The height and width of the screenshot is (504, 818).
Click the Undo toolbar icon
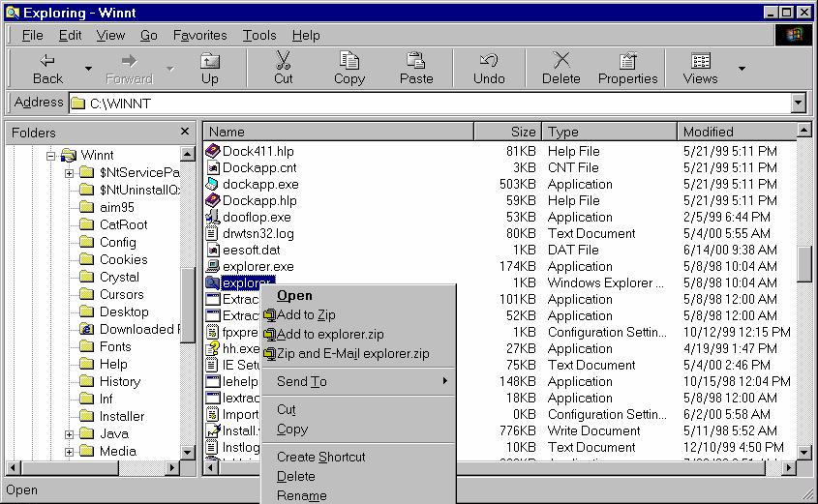click(489, 60)
